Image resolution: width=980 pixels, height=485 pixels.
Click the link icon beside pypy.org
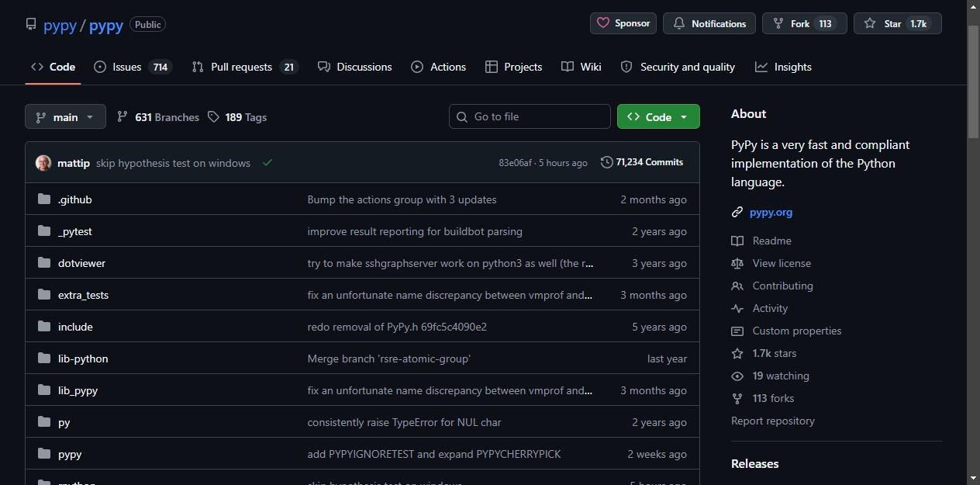click(737, 212)
